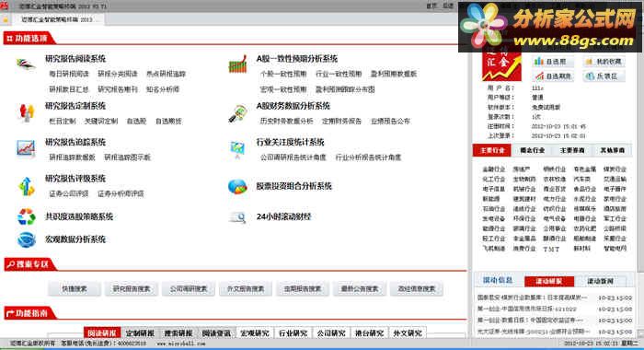Click the 股票投资组合分析系统 pie chart icon
The image size is (644, 350).
[237, 186]
